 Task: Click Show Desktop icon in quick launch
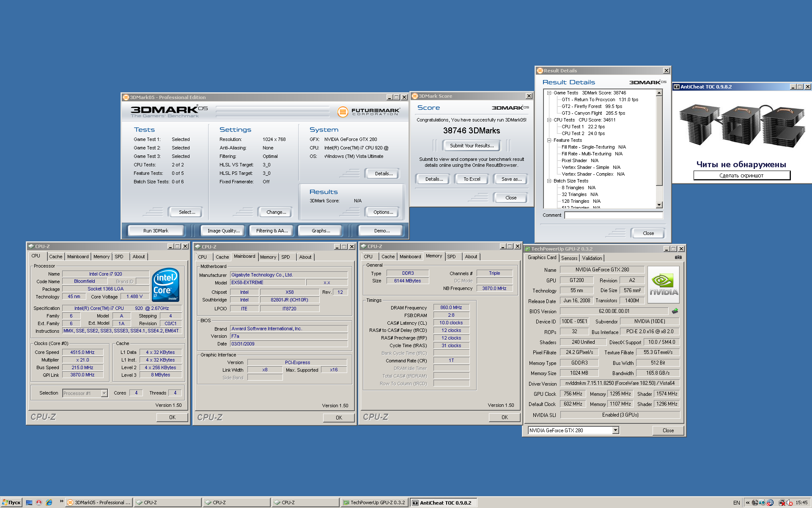click(x=29, y=502)
